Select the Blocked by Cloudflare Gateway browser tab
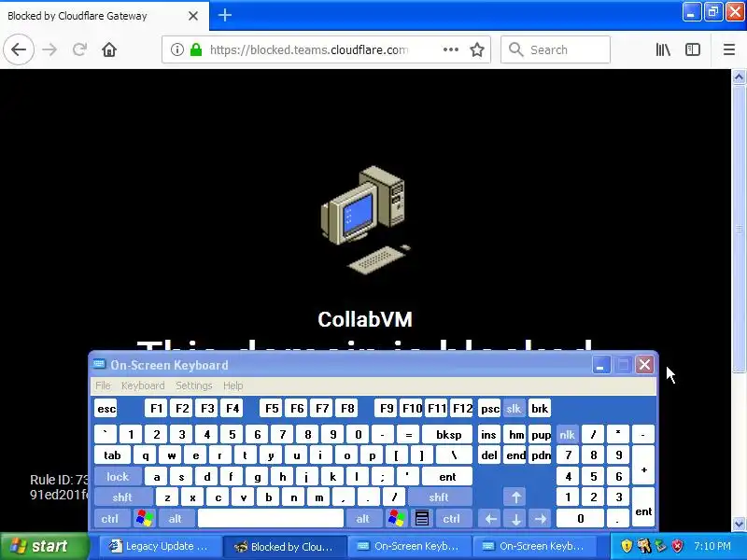The height and width of the screenshot is (560, 747). click(x=105, y=16)
